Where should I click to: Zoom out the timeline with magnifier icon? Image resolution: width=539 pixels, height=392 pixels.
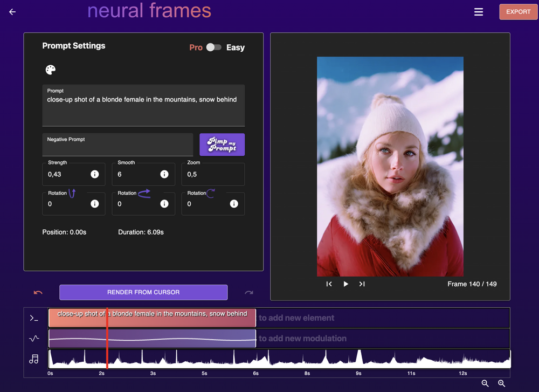[485, 383]
